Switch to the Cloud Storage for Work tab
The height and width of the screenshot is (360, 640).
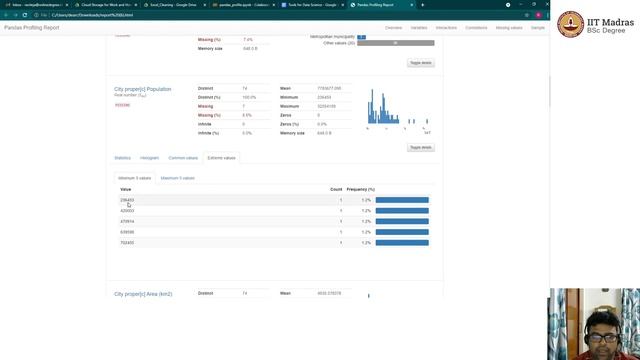105,5
